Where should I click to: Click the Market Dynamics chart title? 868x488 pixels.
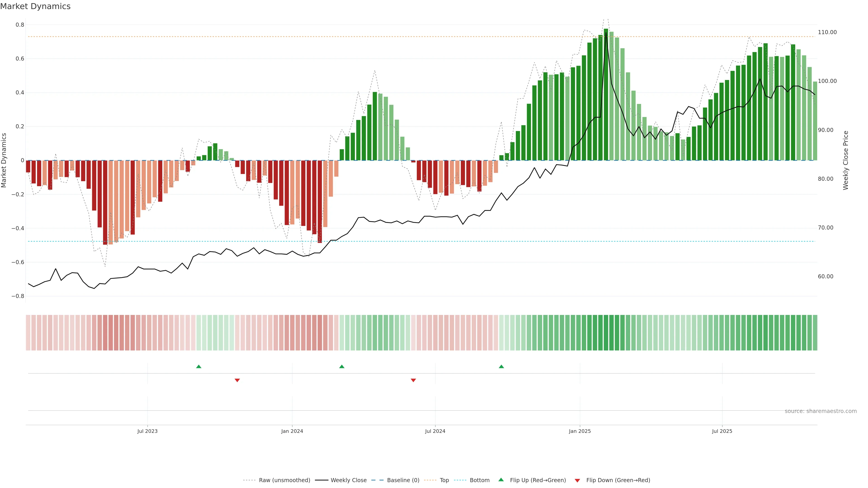tap(35, 6)
